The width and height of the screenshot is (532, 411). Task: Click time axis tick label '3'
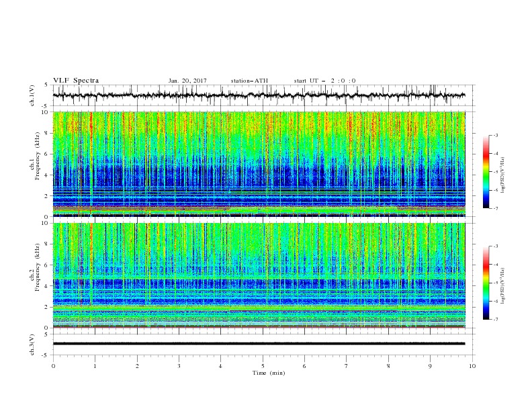click(179, 366)
